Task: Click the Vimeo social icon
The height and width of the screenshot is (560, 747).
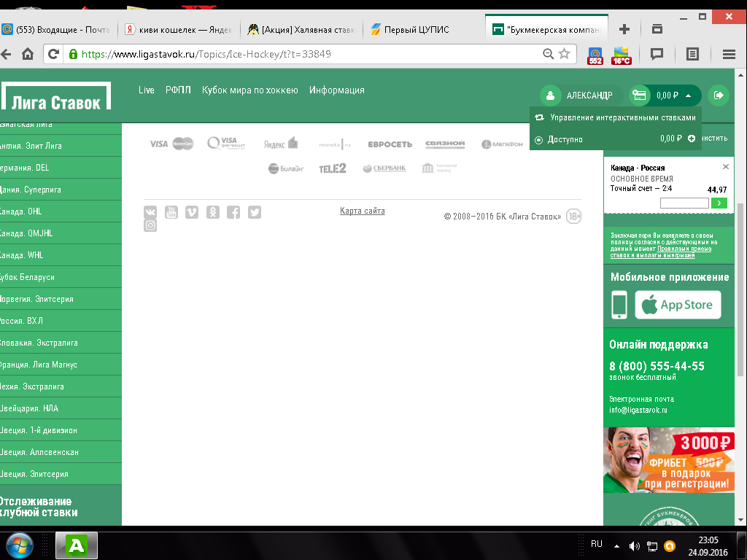Action: (x=192, y=212)
